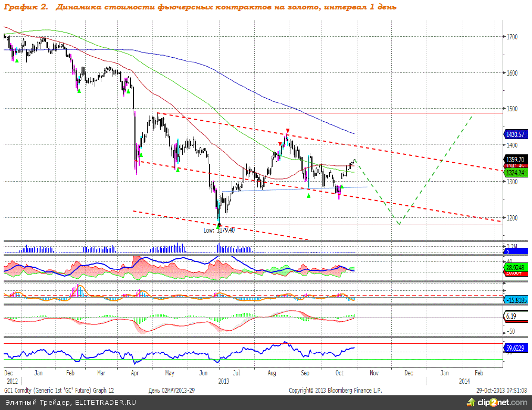532x410 pixels.
Task: Select the 'Feb' 2014 month on time axis
Action: [479, 372]
